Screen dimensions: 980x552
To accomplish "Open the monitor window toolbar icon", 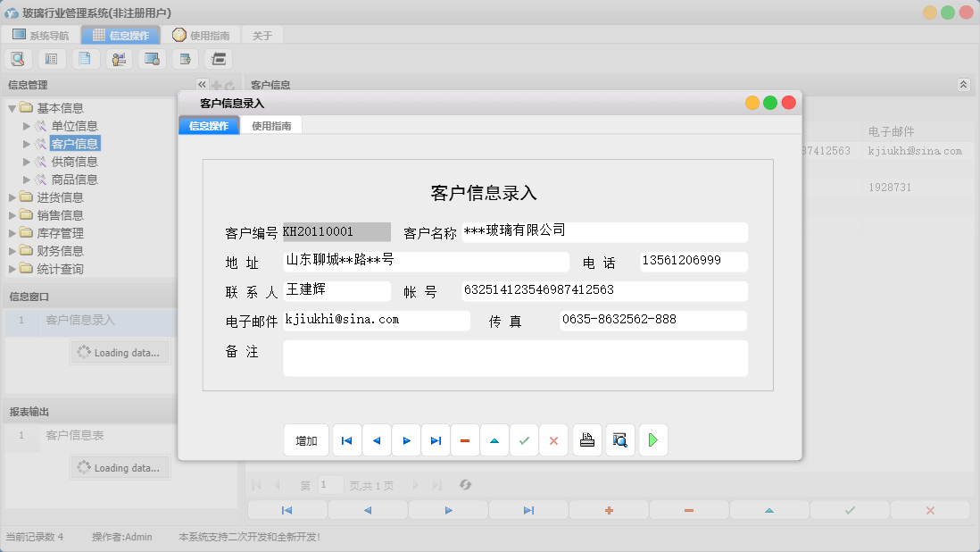I will (150, 58).
